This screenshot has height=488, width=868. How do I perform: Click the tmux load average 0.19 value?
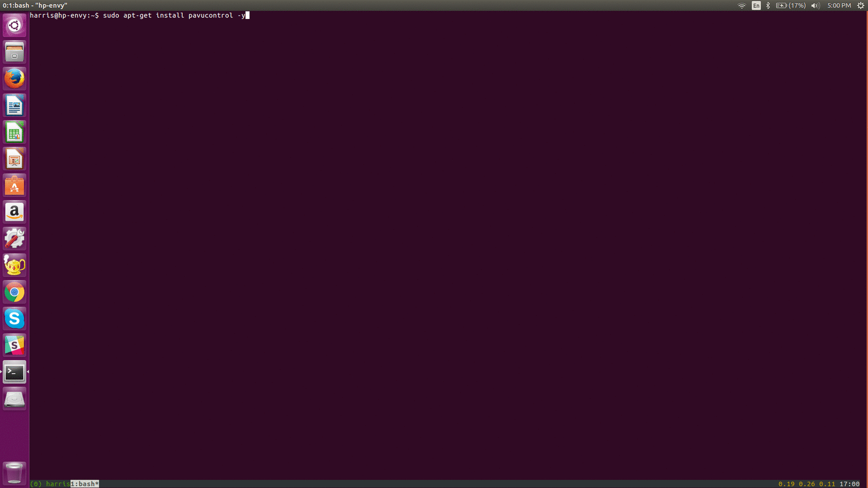coord(786,484)
